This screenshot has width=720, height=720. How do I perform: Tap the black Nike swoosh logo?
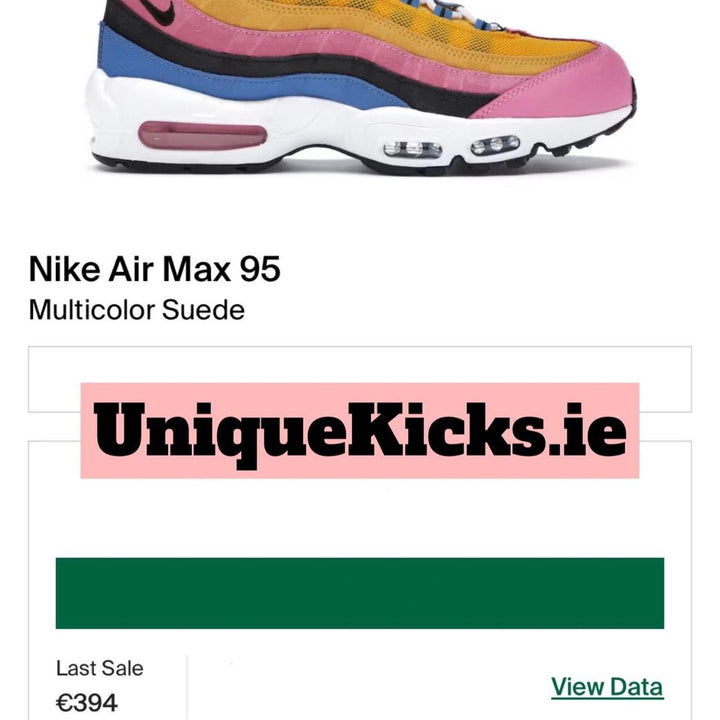pos(160,10)
